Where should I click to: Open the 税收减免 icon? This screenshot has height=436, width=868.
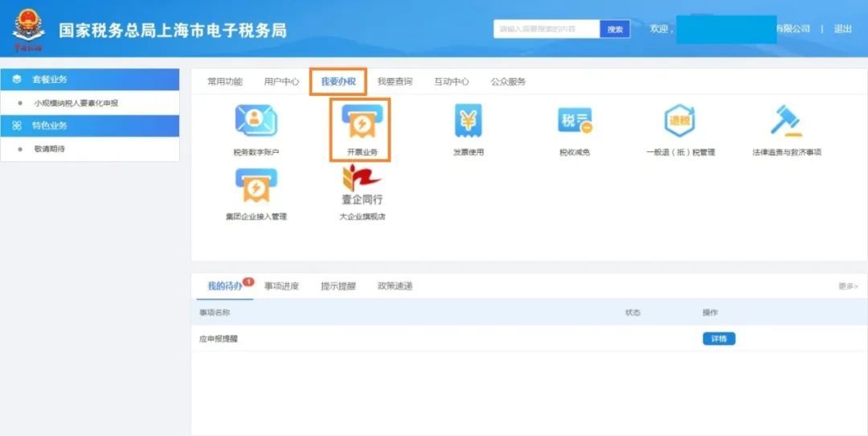tap(574, 121)
